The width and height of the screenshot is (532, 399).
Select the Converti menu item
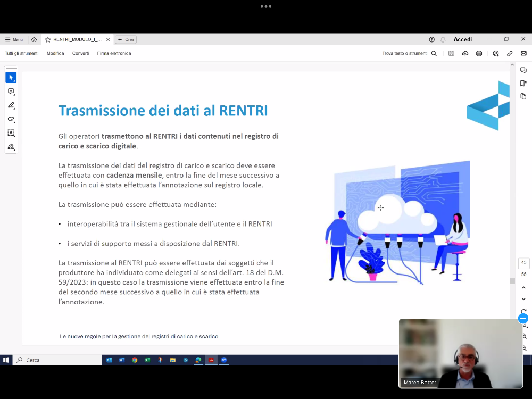pyautogui.click(x=80, y=53)
